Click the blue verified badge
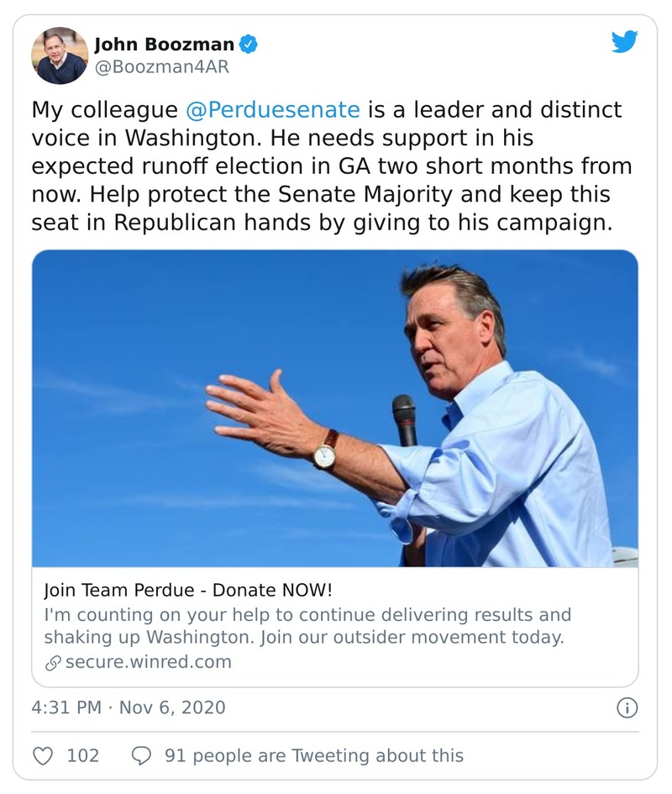Screen dimensions: 672x794 249,44
